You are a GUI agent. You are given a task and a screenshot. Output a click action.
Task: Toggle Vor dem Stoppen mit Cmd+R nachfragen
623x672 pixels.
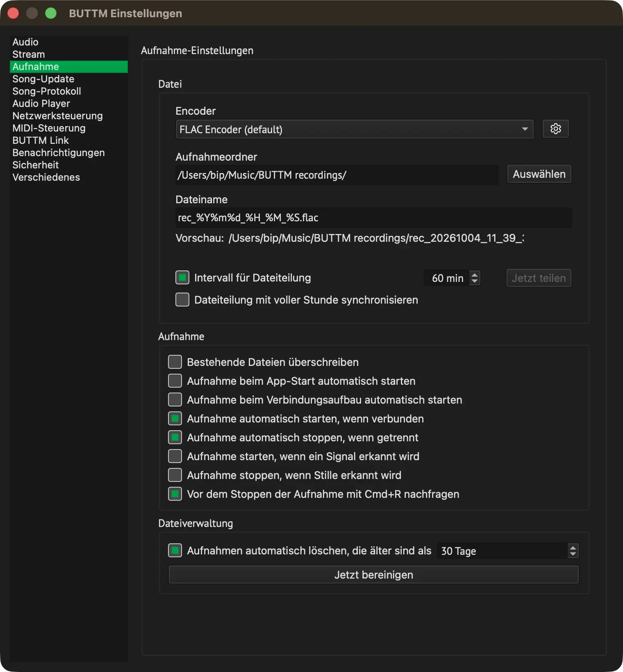175,494
